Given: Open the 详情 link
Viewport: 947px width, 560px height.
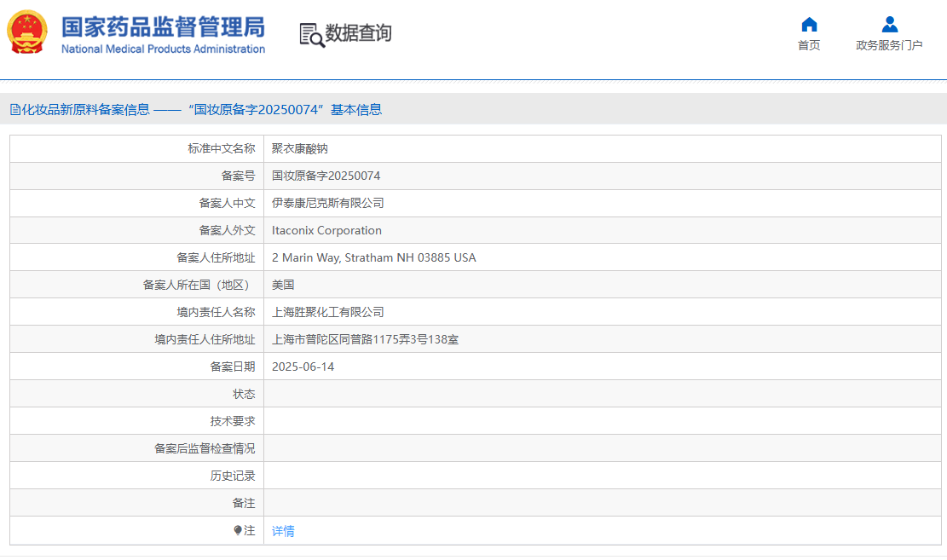Looking at the screenshot, I should point(283,531).
